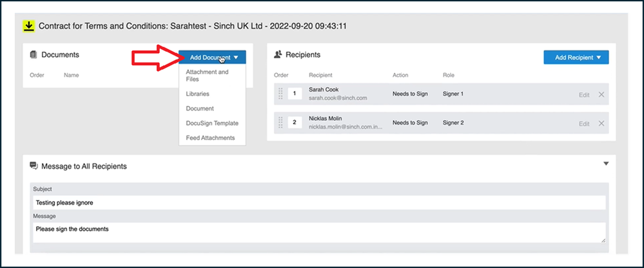Click the Message to All Recipients chat icon
The width and height of the screenshot is (644, 268).
[34, 166]
